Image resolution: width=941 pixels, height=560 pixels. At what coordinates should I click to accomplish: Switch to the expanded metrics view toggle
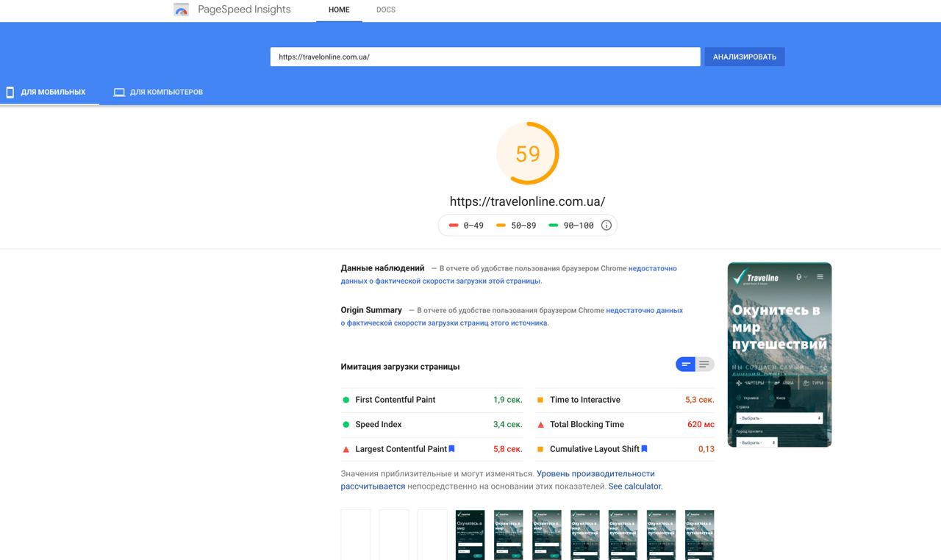click(704, 365)
